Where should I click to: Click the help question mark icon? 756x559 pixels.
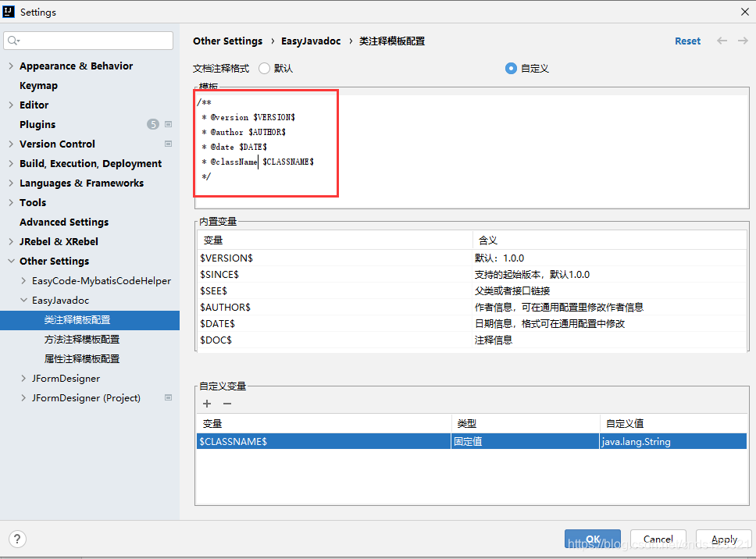coord(17,539)
